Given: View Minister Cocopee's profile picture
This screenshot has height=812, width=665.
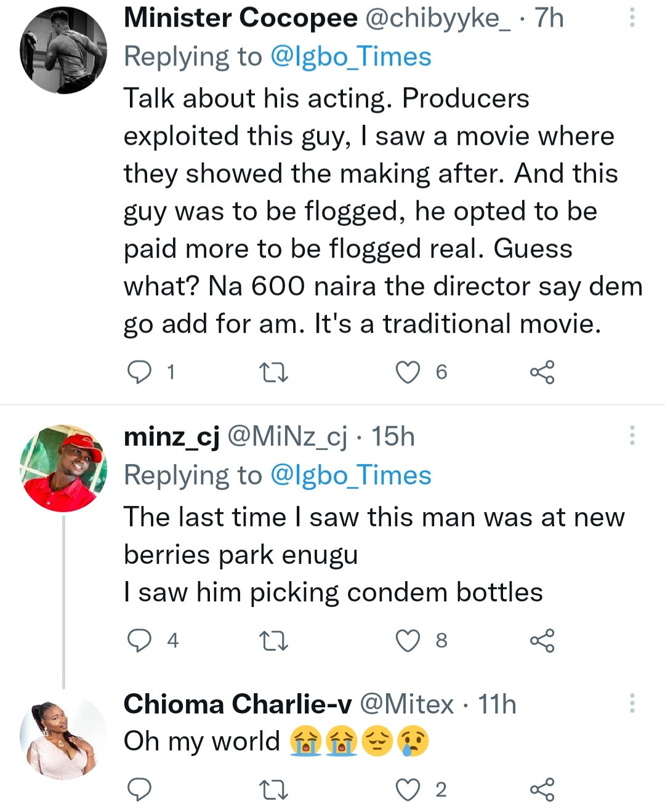Looking at the screenshot, I should (63, 50).
